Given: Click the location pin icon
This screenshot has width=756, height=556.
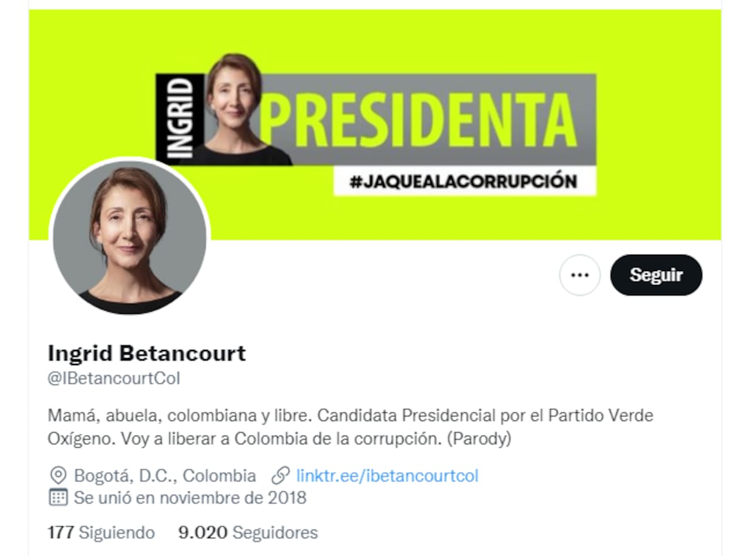Looking at the screenshot, I should click(x=58, y=475).
